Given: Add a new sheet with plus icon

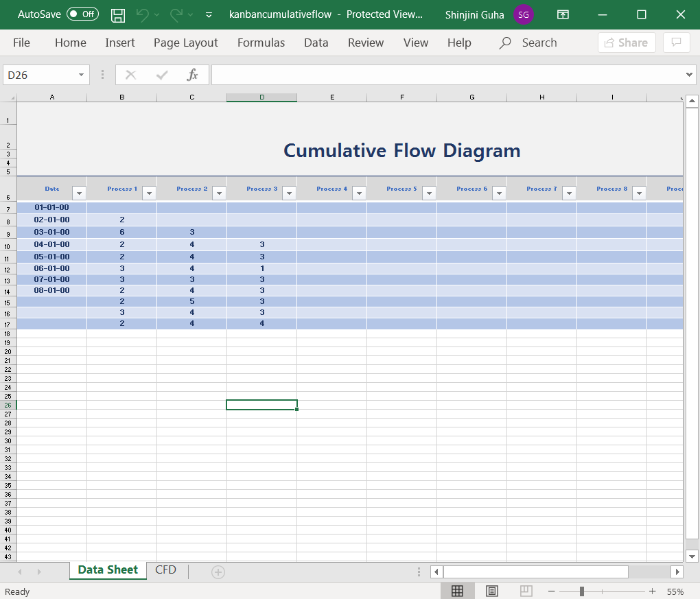Looking at the screenshot, I should [x=218, y=572].
